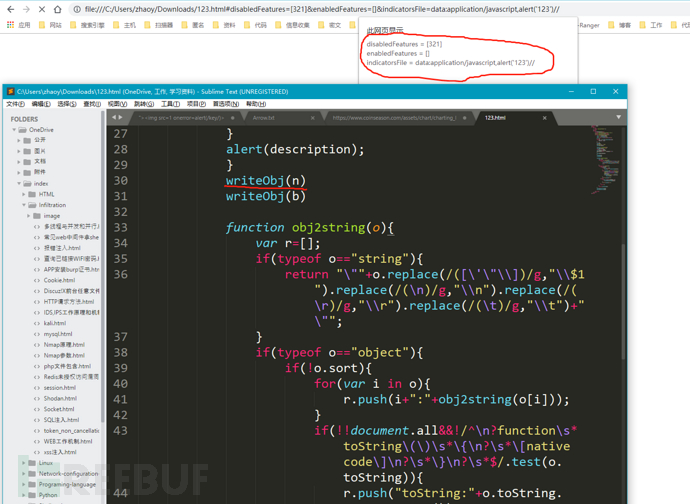The width and height of the screenshot is (690, 504).
Task: Click the Sublime Text title bar icon
Action: [x=11, y=92]
